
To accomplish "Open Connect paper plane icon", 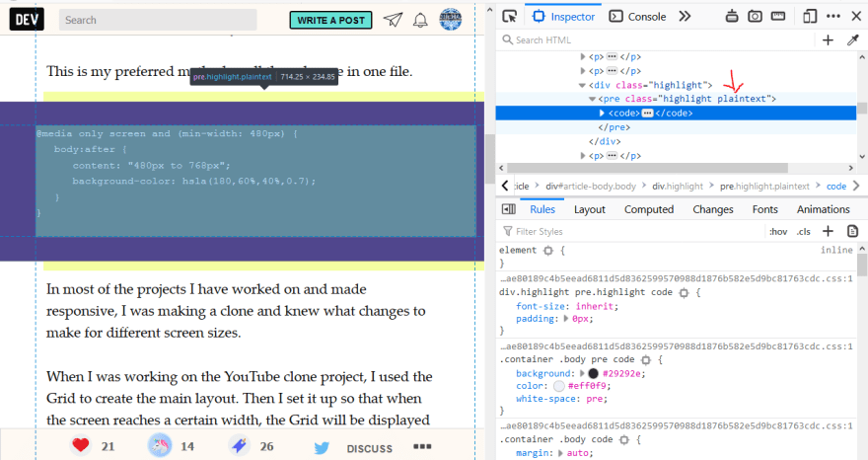I will click(x=393, y=20).
